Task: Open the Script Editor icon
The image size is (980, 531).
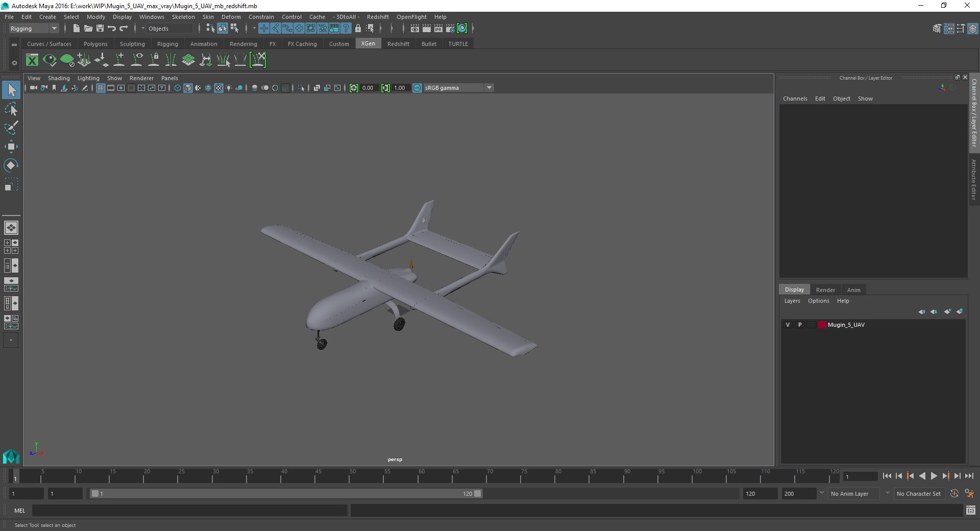Action: pyautogui.click(x=971, y=510)
